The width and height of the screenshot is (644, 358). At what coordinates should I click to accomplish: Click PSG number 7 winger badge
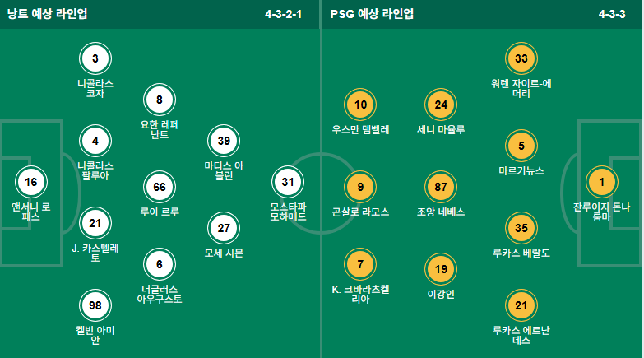[360, 264]
